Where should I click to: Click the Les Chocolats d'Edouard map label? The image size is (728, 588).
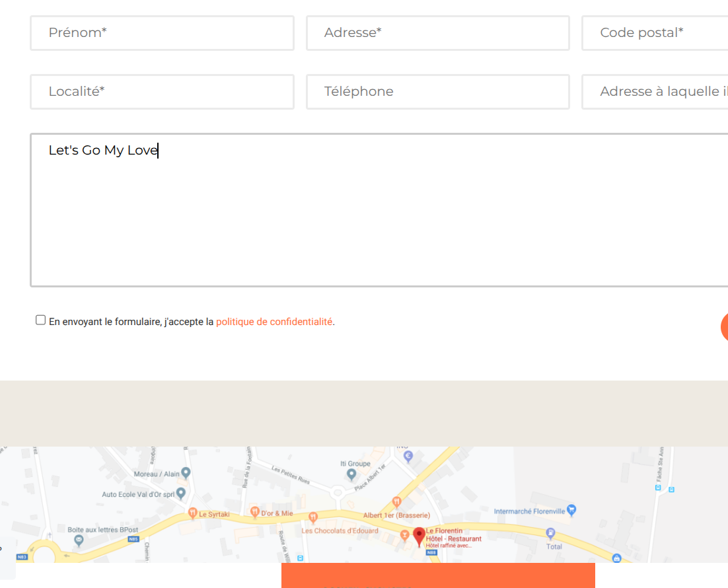pos(340,531)
